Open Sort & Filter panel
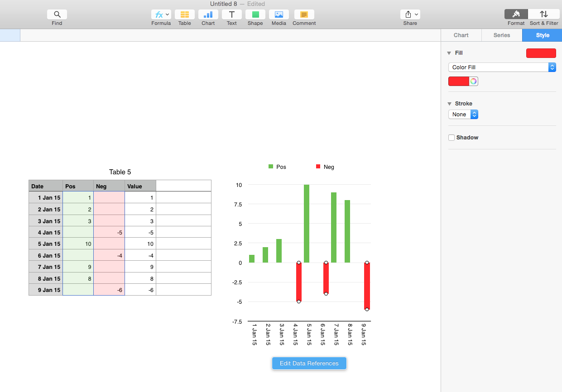This screenshot has width=562, height=392. pos(544,14)
